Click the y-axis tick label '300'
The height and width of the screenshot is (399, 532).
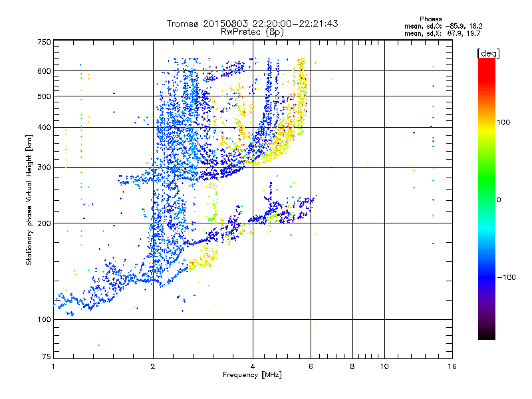point(44,168)
